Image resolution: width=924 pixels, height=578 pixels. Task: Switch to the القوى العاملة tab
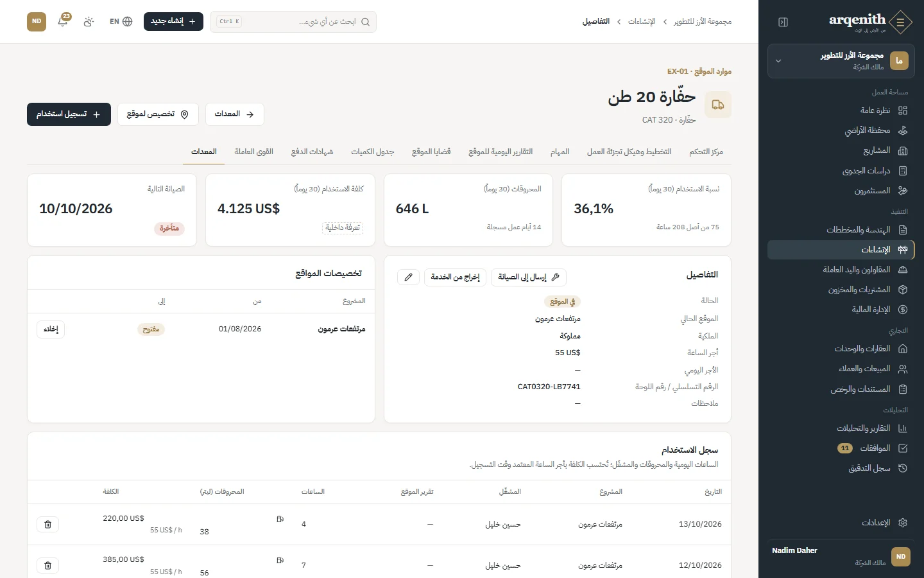click(253, 152)
